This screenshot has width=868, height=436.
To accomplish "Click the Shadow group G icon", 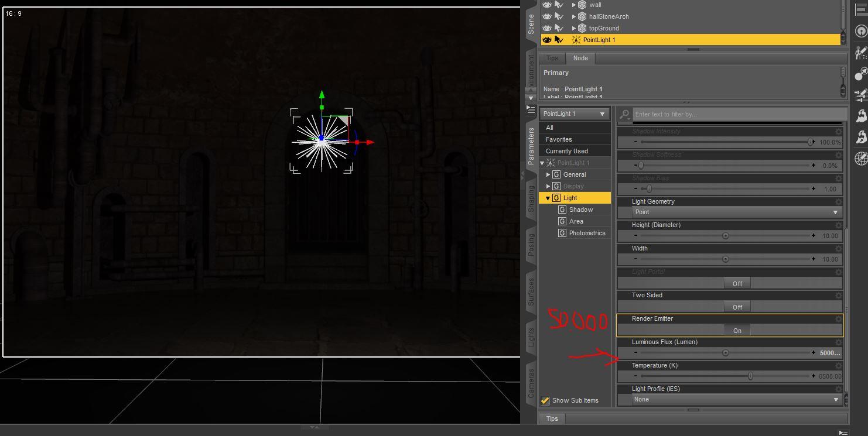I will coord(562,210).
